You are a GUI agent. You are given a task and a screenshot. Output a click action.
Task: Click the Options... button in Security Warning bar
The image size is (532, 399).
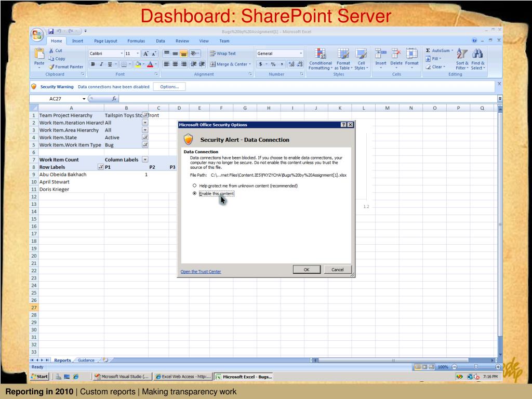169,87
